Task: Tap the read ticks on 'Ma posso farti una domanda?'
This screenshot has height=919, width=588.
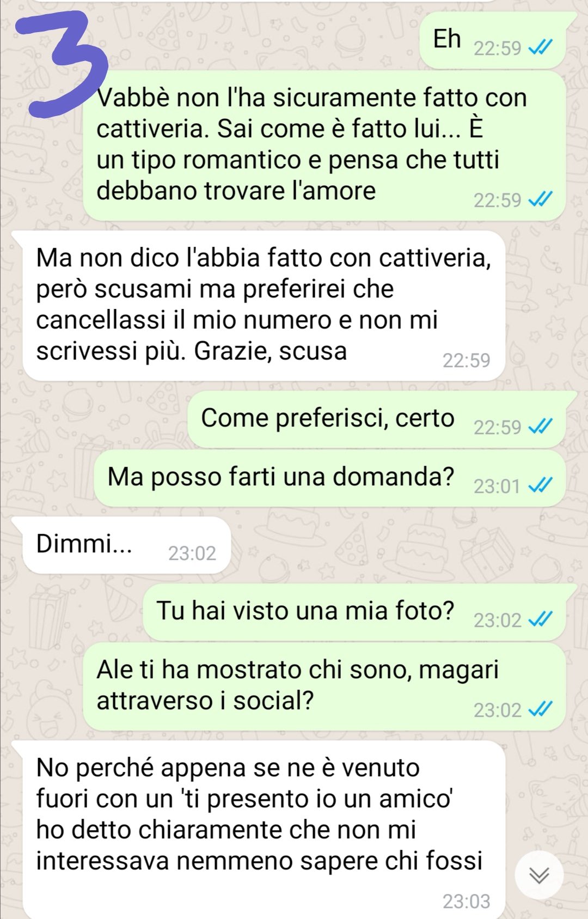Action: (541, 486)
